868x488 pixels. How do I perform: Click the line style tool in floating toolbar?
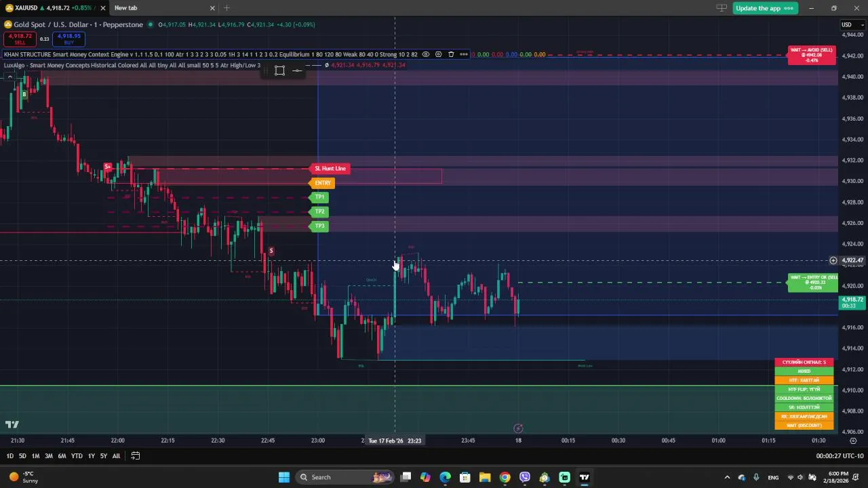pos(297,70)
